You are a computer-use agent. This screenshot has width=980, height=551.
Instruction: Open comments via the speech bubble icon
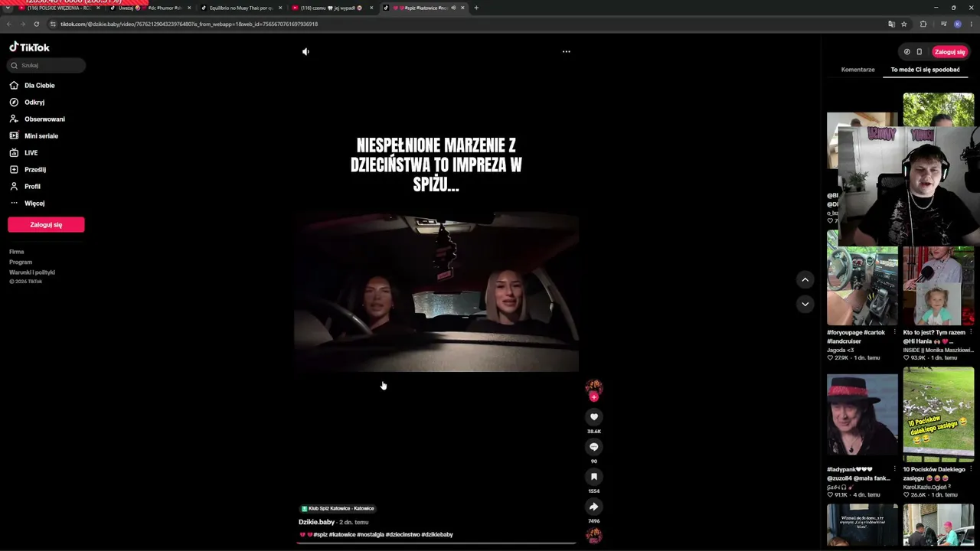tap(593, 447)
